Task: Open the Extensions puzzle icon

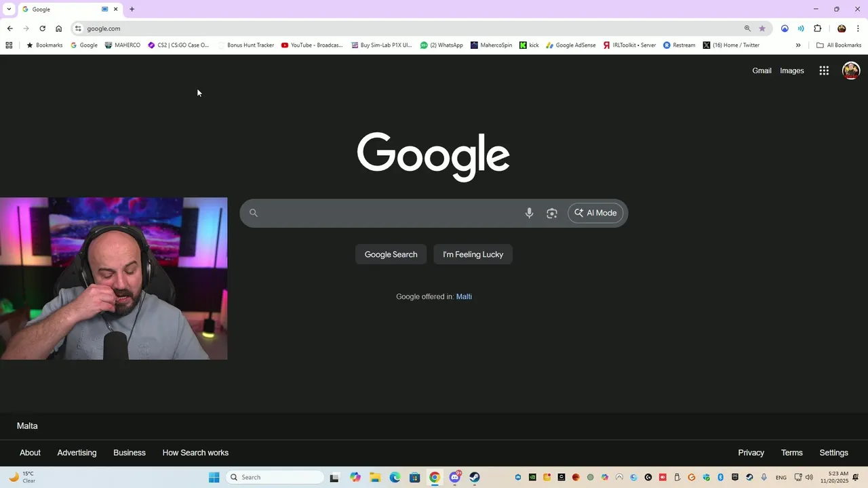Action: click(817, 28)
